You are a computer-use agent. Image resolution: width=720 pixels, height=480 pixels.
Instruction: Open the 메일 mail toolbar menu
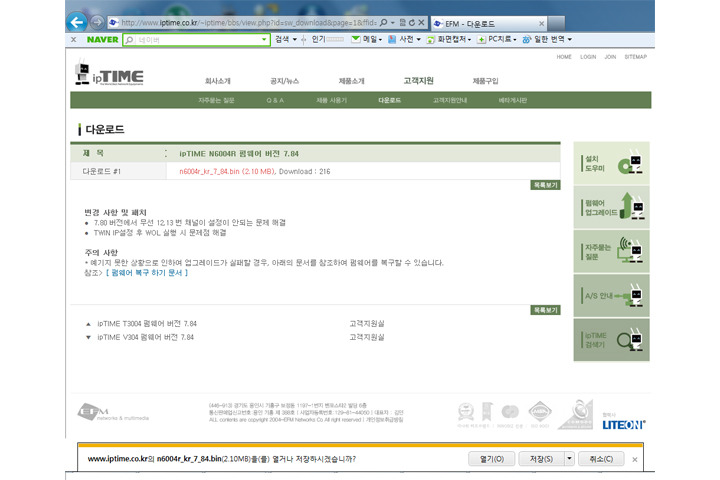tap(366, 40)
